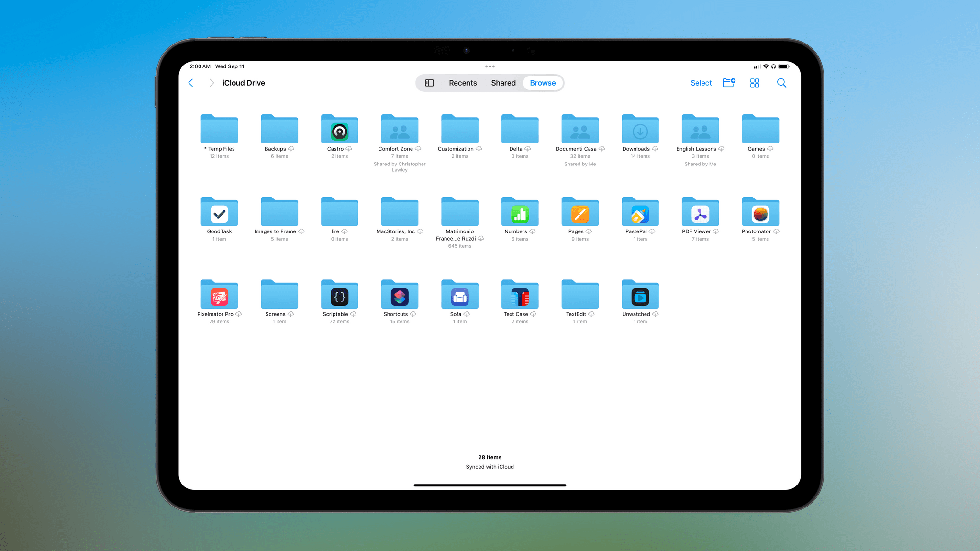Image resolution: width=980 pixels, height=551 pixels.
Task: Go back with left chevron
Action: coord(191,83)
